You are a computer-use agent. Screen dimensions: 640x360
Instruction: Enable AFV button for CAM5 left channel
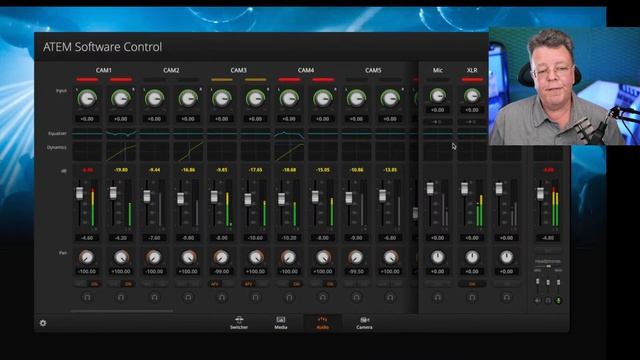[349, 284]
